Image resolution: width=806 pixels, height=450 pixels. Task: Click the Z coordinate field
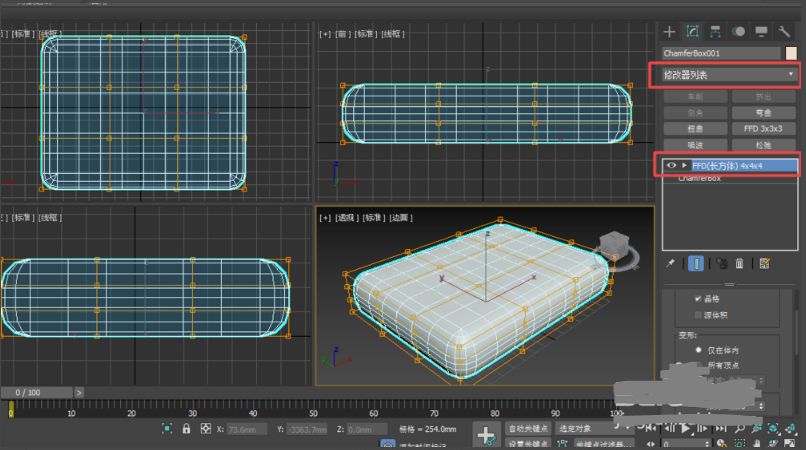tap(367, 429)
